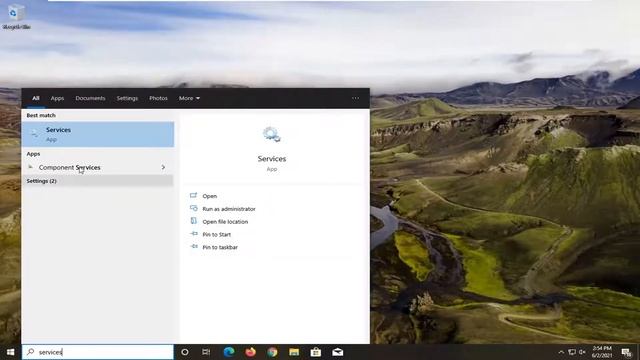Show hidden system tray icons
Viewport: 640px width, 360px height.
click(x=561, y=352)
